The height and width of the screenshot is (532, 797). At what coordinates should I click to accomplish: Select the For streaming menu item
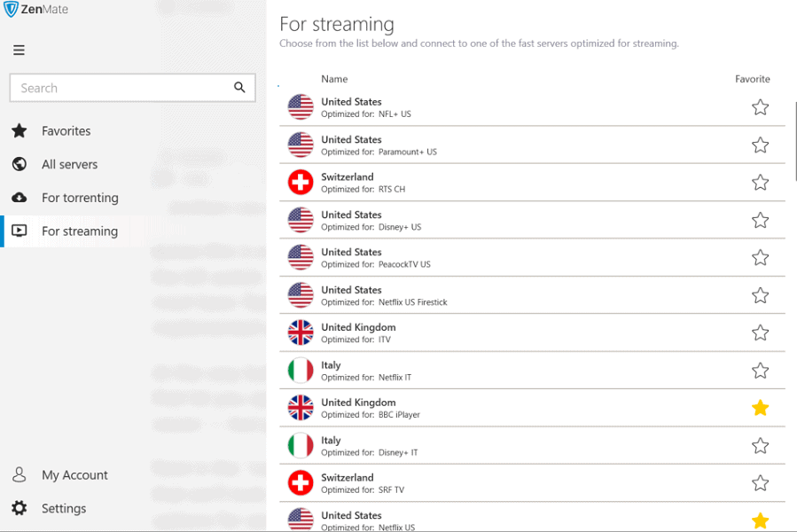[80, 231]
